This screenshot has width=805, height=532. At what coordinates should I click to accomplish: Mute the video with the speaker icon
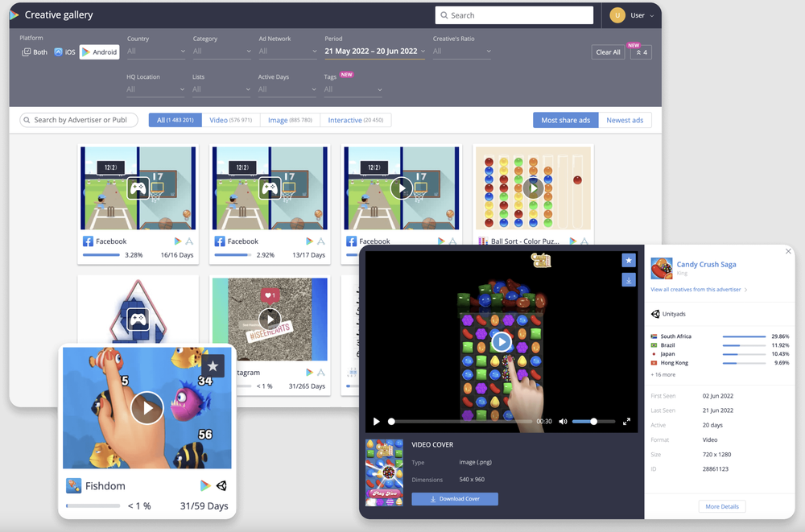[x=563, y=422]
